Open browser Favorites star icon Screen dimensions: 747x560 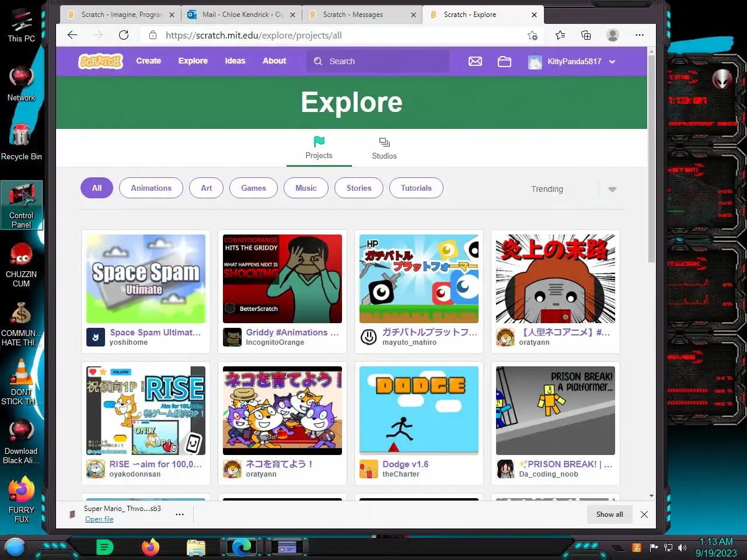point(560,35)
